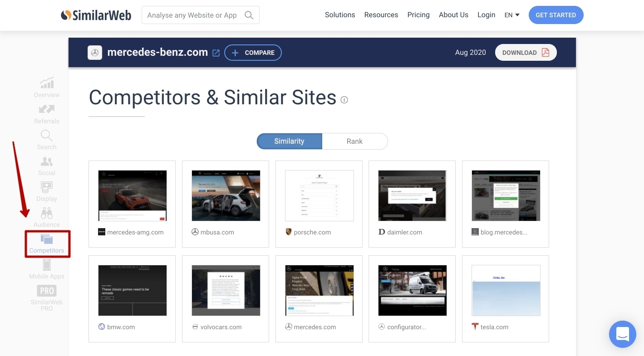Click the mbusa.com favicon
Viewport: 644px width, 356px height.
coord(195,232)
